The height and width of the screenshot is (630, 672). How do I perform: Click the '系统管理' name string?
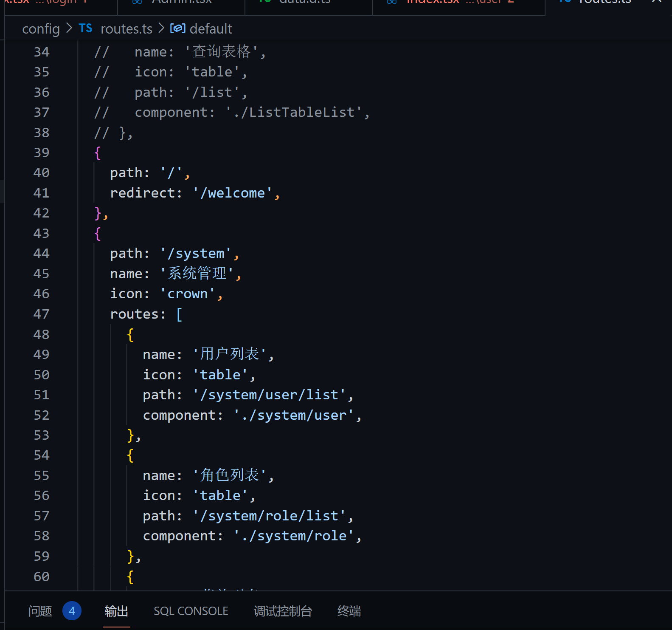[197, 273]
